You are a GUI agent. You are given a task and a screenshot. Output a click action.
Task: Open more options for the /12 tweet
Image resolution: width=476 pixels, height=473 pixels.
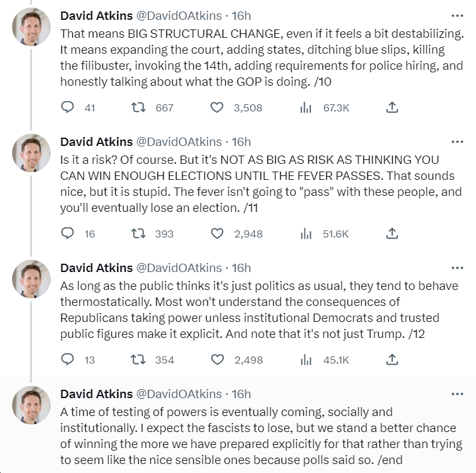click(x=457, y=268)
